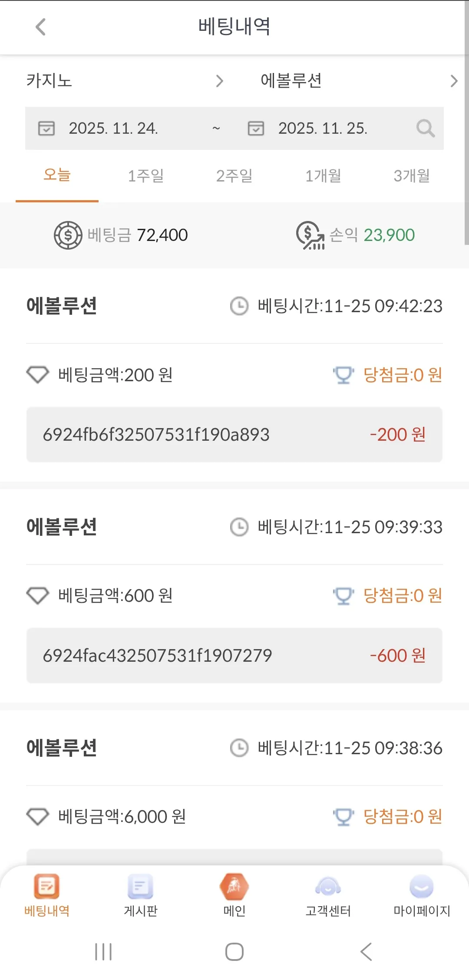This screenshot has height=980, width=469.
Task: Open bet record 6924fb6f32507531f190a893
Action: coord(234,435)
